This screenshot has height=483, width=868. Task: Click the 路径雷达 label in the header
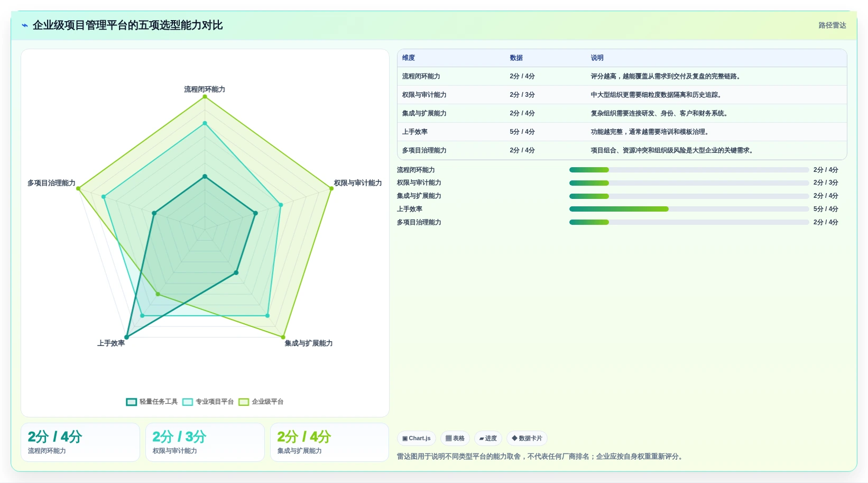pos(833,25)
